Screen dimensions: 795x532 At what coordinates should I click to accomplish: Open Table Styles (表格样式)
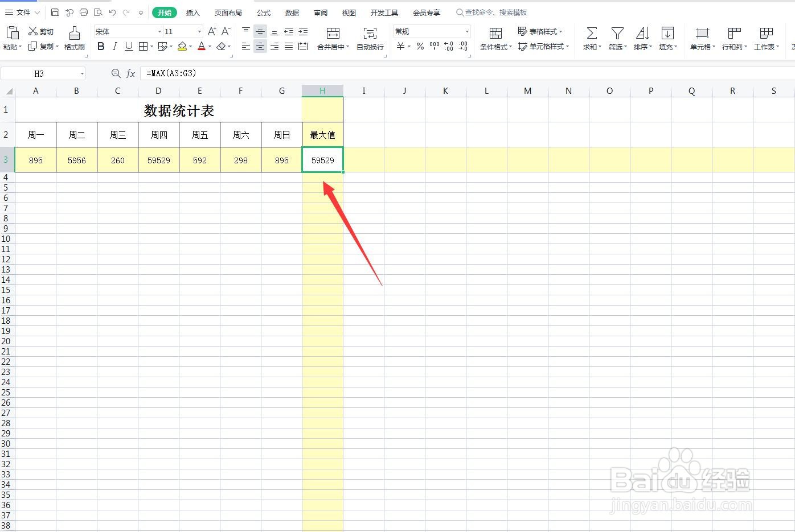pyautogui.click(x=540, y=31)
